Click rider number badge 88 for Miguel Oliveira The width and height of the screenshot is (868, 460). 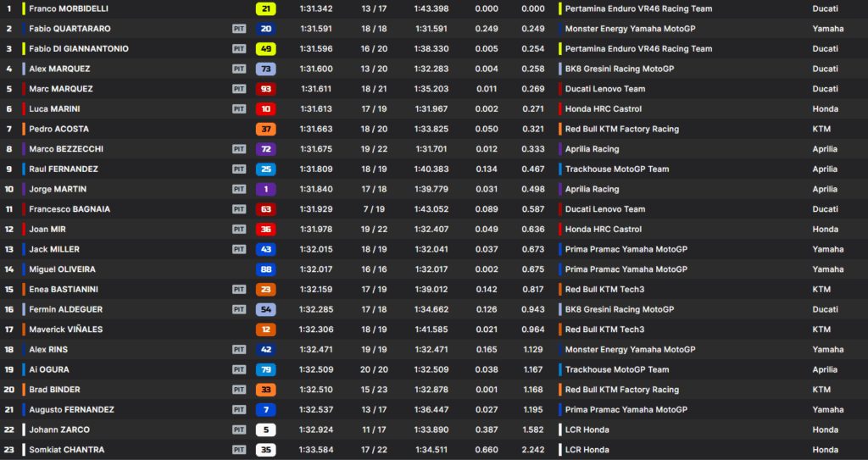pos(265,269)
